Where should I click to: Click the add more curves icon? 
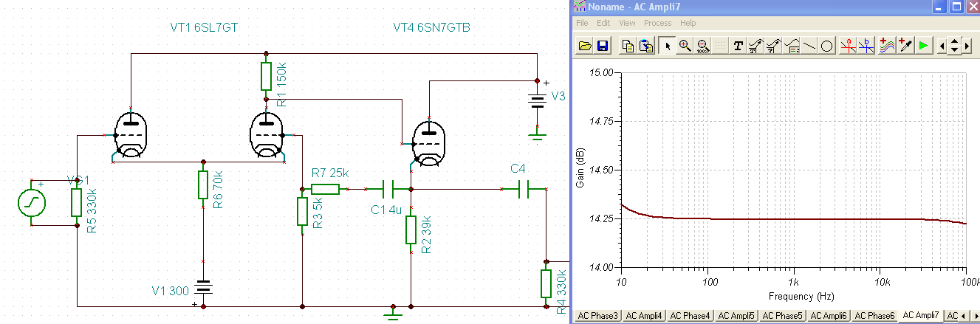pyautogui.click(x=887, y=46)
